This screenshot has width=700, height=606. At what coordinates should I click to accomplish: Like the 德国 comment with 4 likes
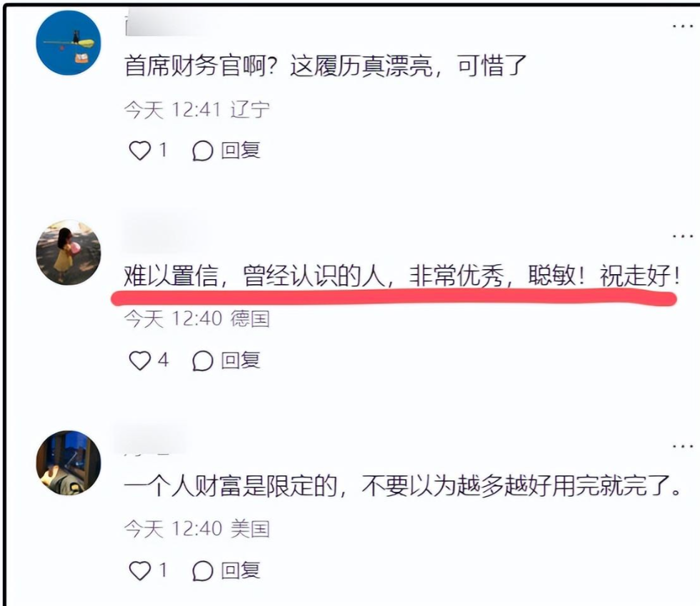tap(140, 360)
